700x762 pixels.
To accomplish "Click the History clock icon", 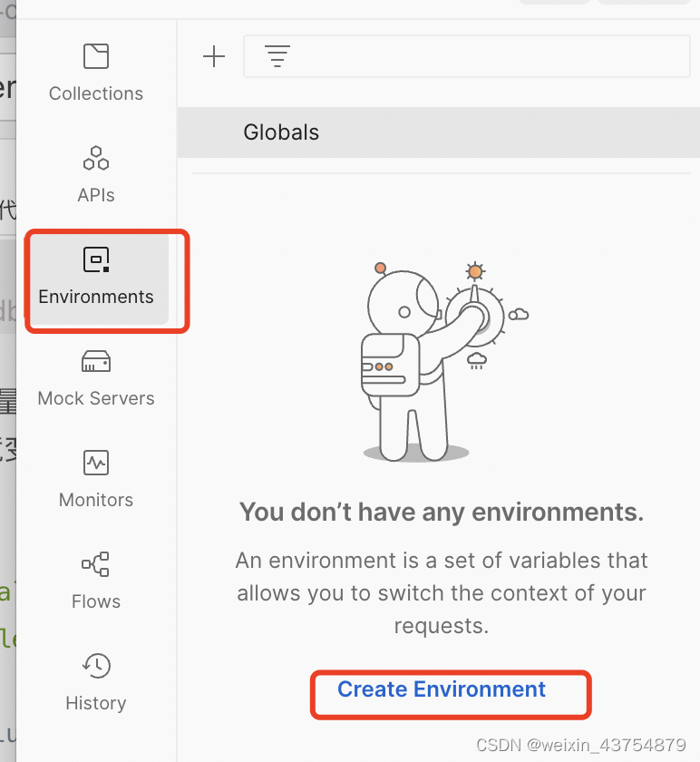I will pyautogui.click(x=96, y=666).
